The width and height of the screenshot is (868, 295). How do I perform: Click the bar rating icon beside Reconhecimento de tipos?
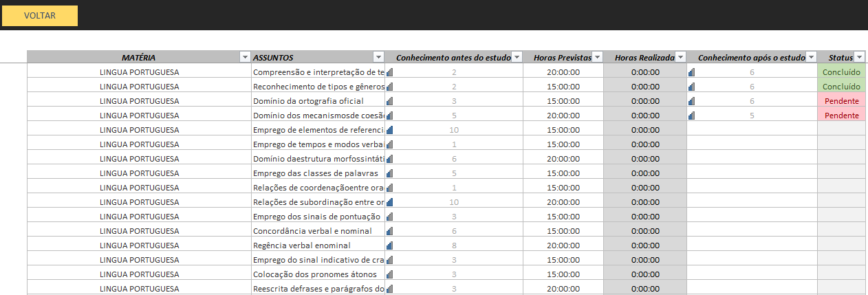[389, 86]
